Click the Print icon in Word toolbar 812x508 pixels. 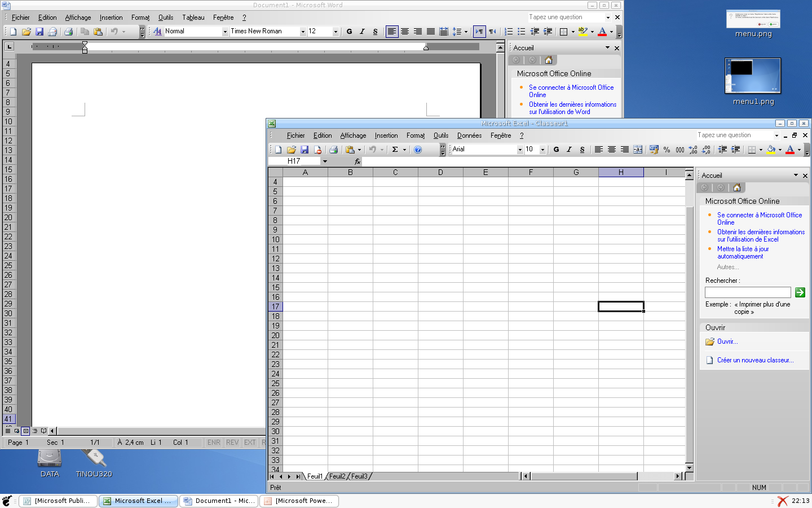pos(68,32)
